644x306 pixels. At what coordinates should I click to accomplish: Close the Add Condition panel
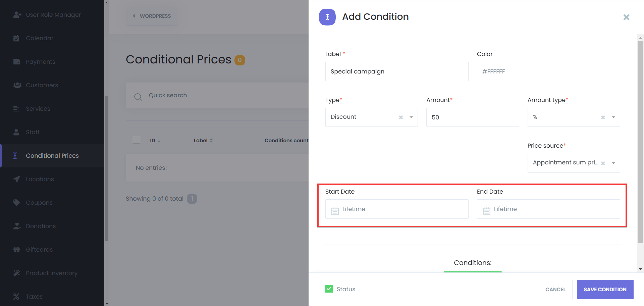[x=626, y=17]
